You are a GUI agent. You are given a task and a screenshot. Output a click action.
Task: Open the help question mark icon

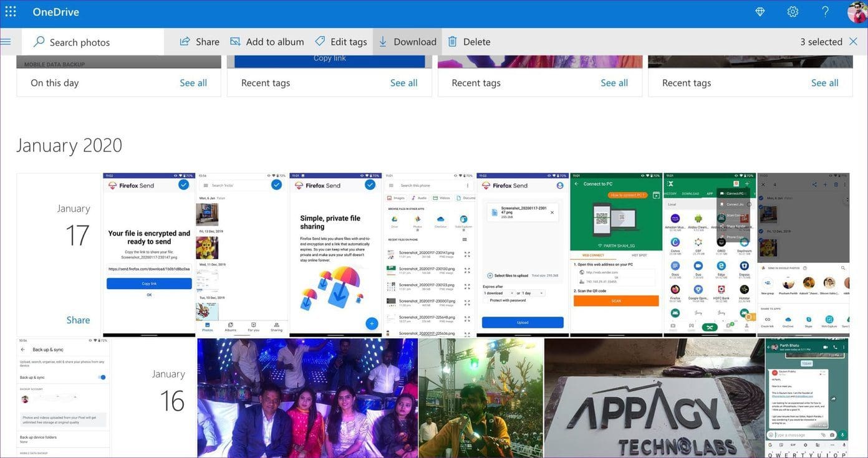825,11
